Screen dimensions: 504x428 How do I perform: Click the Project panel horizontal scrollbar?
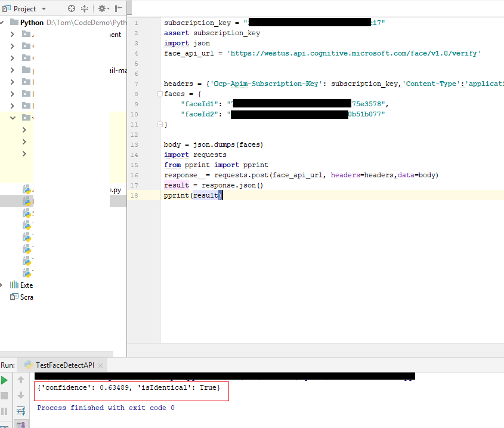[x=57, y=353]
